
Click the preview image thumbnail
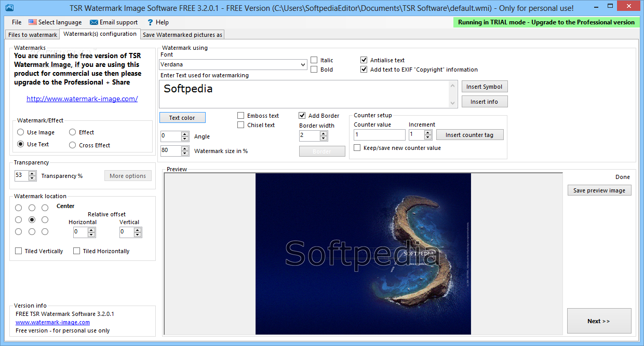363,254
